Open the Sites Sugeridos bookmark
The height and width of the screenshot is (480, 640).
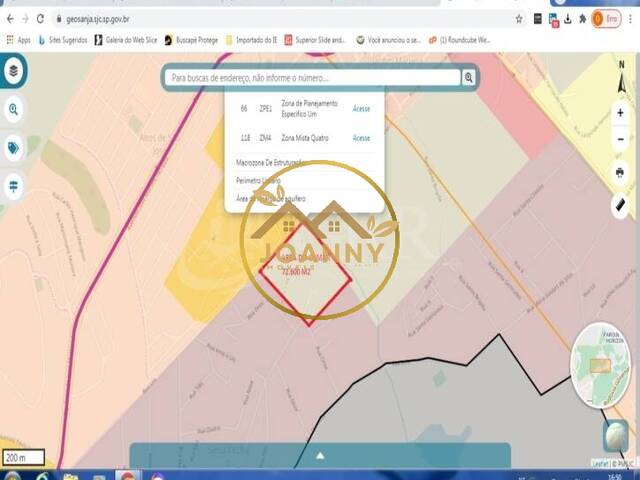click(x=63, y=40)
